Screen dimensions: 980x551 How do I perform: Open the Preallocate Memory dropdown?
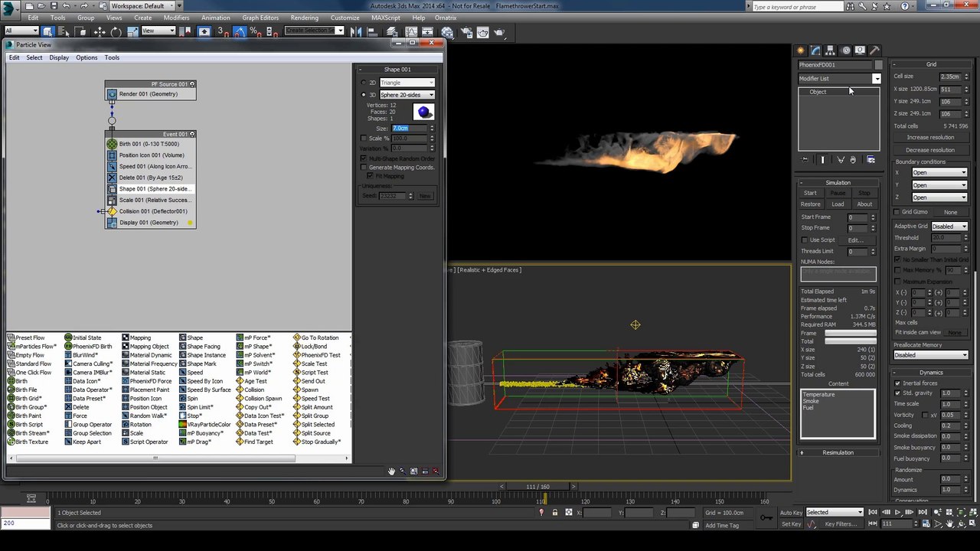[x=930, y=355]
